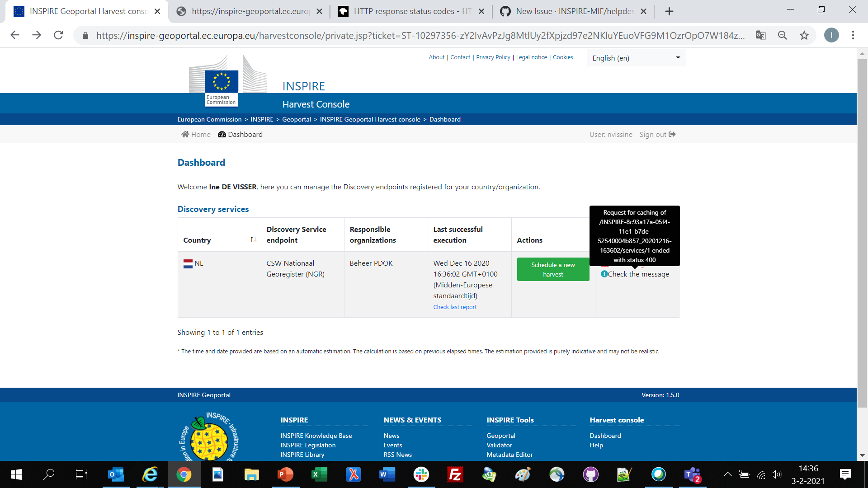
Task: Open the Google Translate icon in the address bar
Action: point(761,35)
